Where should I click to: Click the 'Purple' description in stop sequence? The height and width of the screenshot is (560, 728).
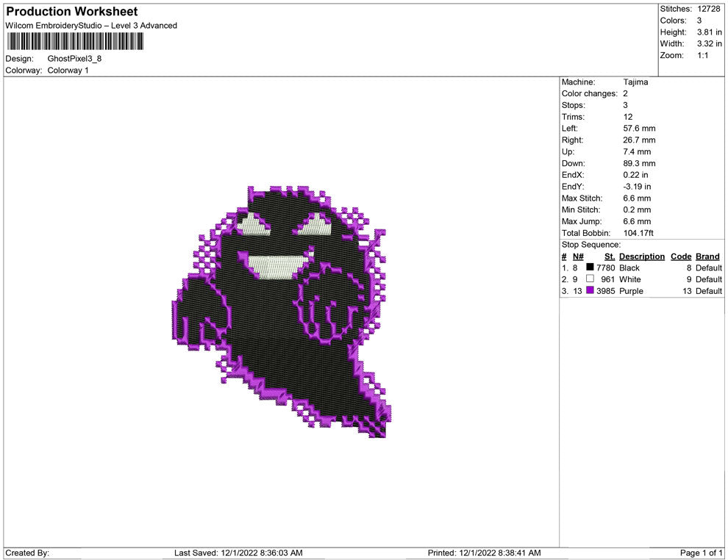click(x=631, y=291)
